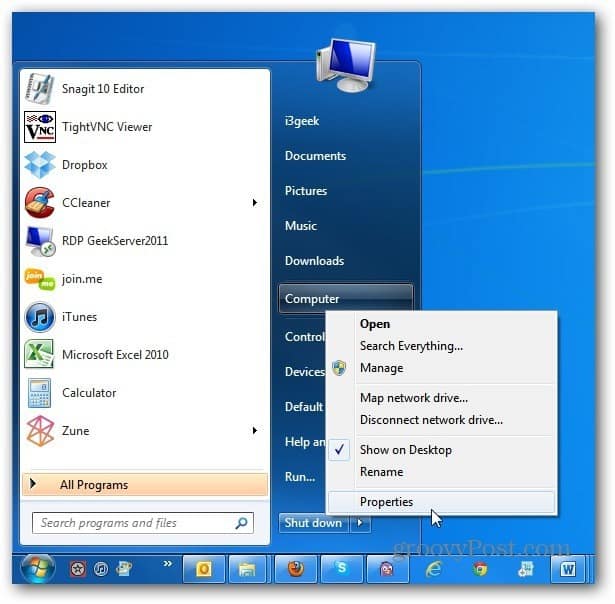Viewport: 615px width, 604px height.
Task: Launch TightVNC Viewer icon
Action: pyautogui.click(x=40, y=127)
